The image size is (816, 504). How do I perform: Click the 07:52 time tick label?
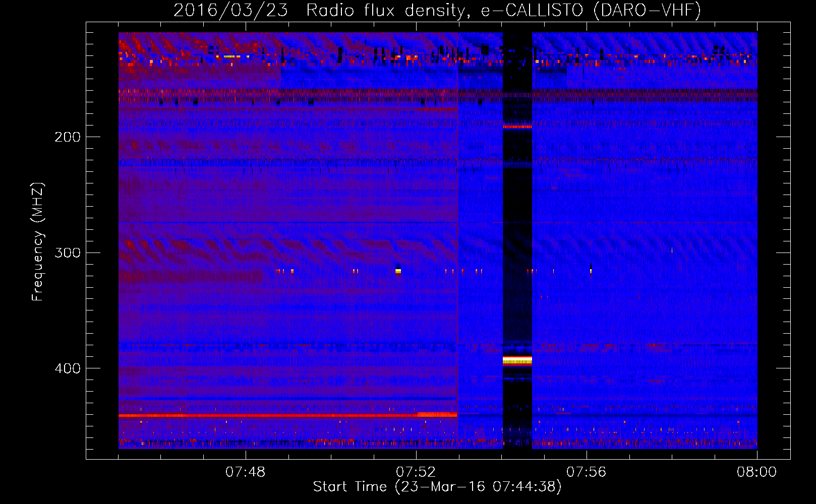click(x=416, y=472)
